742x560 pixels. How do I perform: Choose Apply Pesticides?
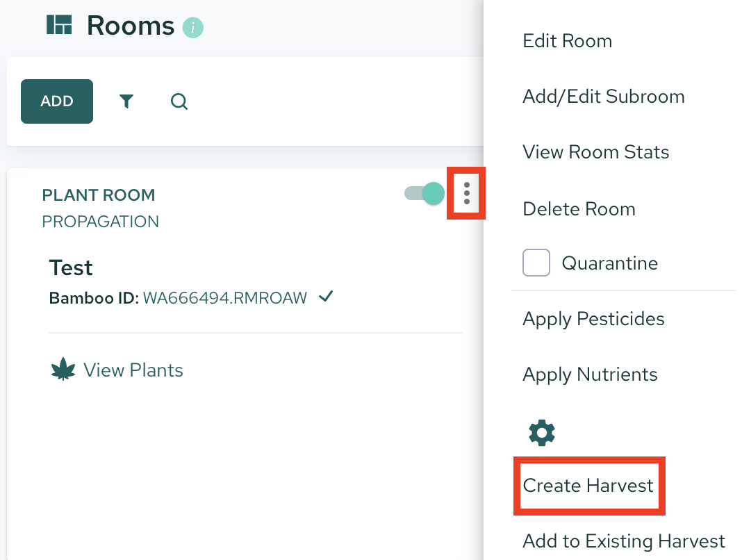593,319
